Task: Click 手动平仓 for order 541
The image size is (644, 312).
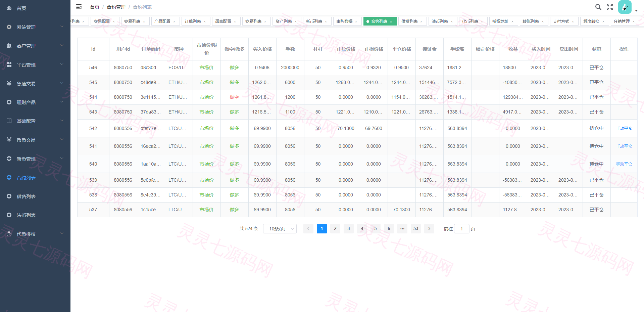Action: tap(624, 146)
